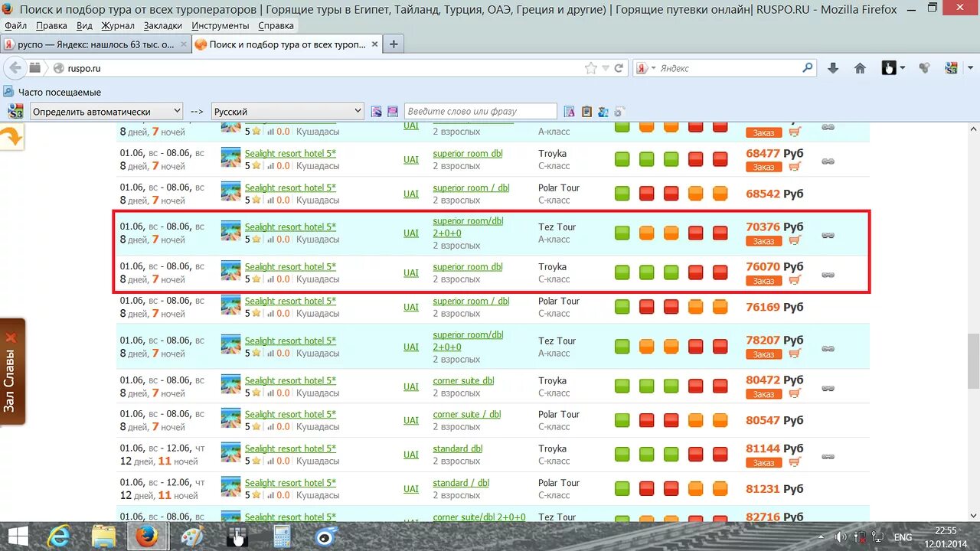Reload the ruspo.ru page
980x551 pixels.
[x=619, y=68]
